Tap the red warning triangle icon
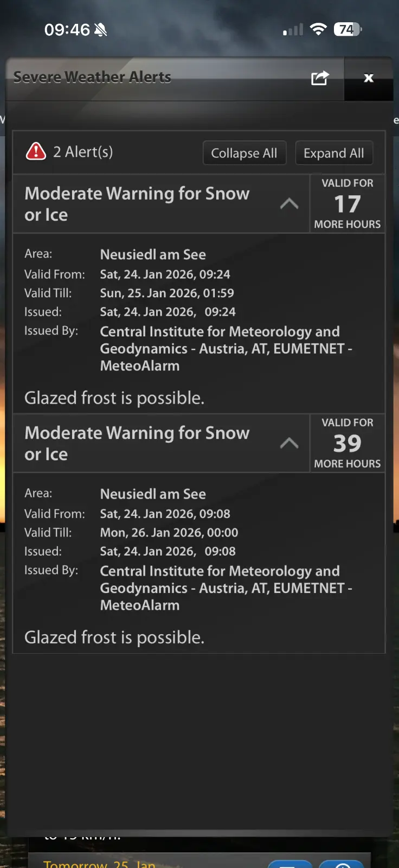 [x=36, y=151]
